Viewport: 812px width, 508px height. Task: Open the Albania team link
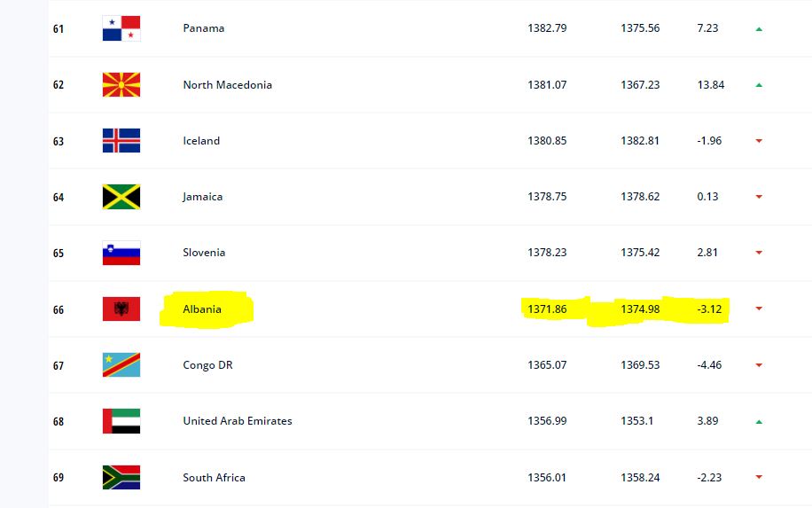tap(202, 309)
